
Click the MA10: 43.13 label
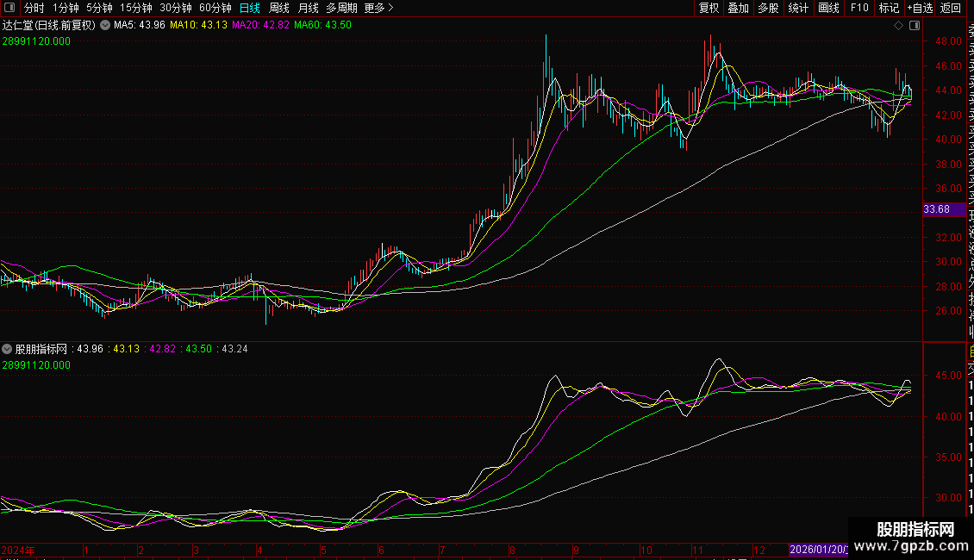coord(199,25)
